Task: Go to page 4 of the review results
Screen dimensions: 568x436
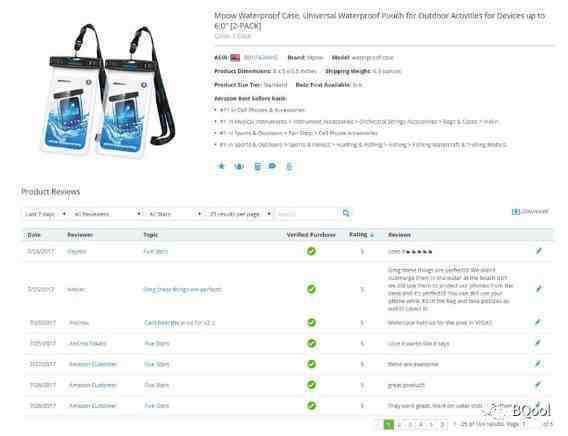Action: [421, 424]
